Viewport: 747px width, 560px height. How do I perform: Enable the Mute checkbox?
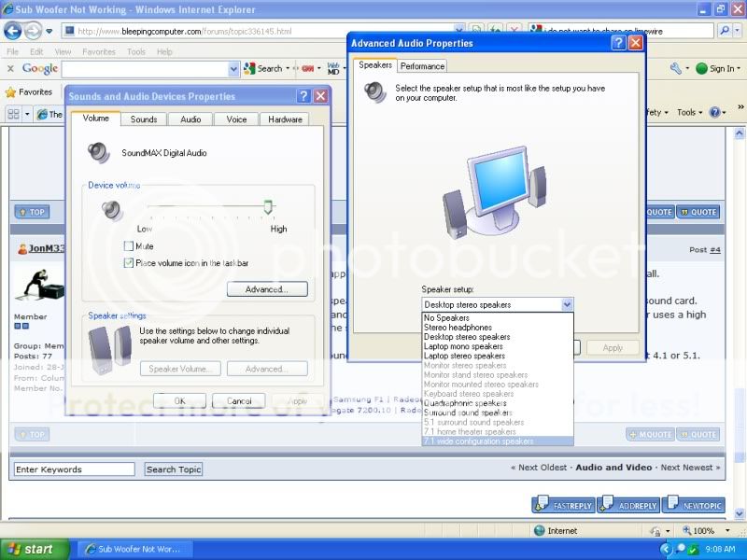[129, 246]
